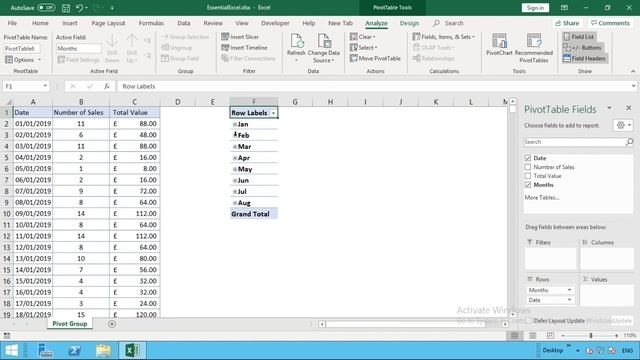
Task: Click the insert function fx icon
Action: click(107, 86)
